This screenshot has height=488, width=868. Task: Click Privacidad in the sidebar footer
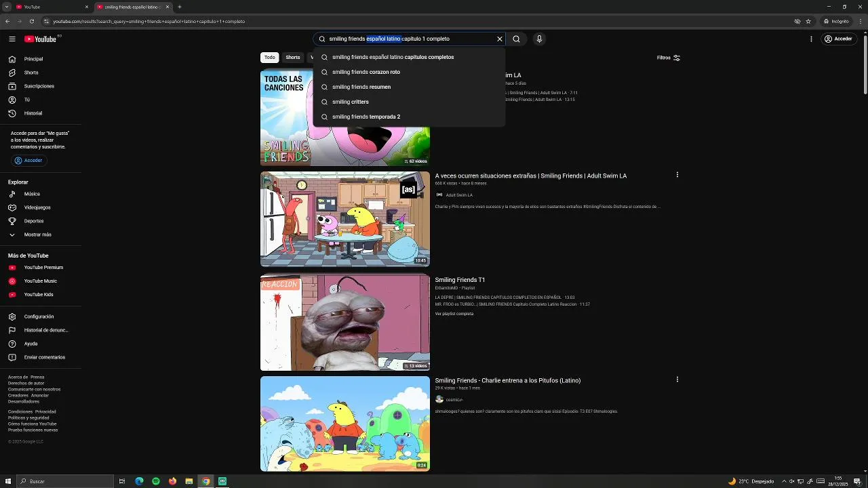tap(45, 412)
